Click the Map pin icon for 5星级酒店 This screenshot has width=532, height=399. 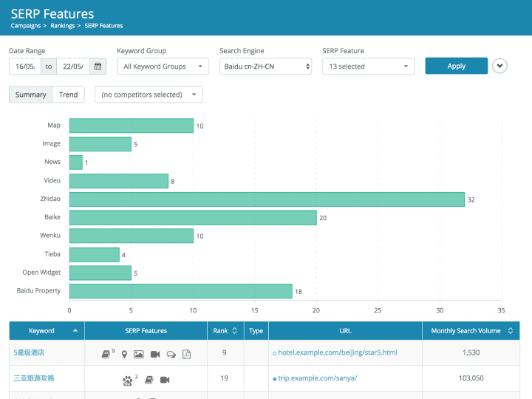124,354
